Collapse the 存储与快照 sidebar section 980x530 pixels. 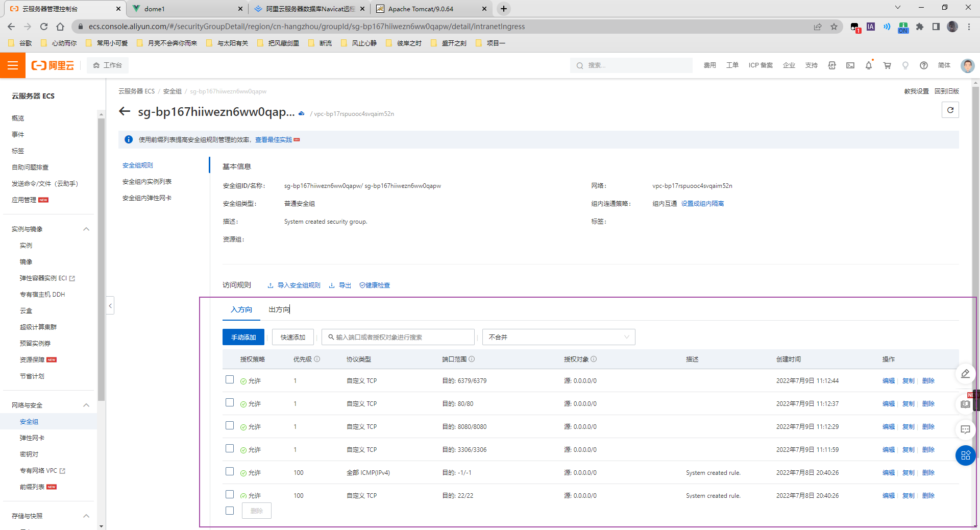click(x=86, y=516)
